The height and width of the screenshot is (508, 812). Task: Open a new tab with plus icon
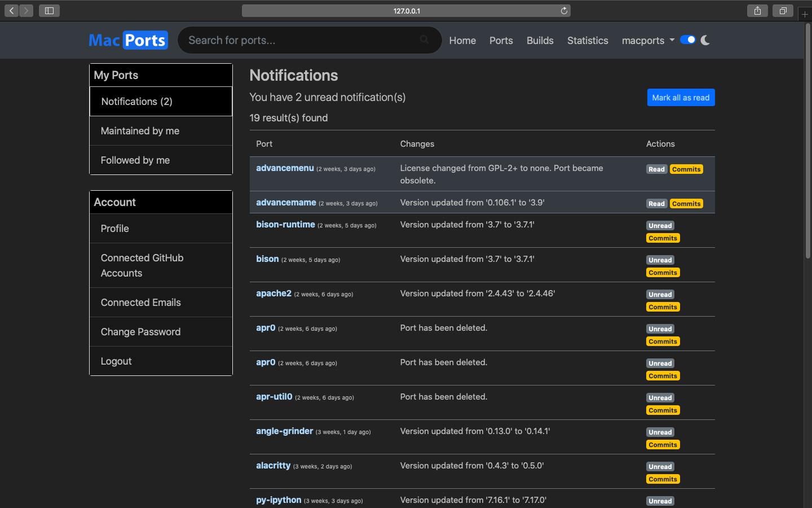(805, 14)
